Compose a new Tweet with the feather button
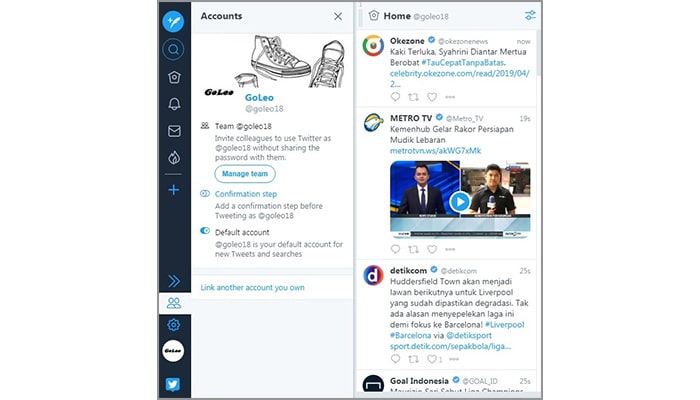The width and height of the screenshot is (700, 400). (x=173, y=21)
